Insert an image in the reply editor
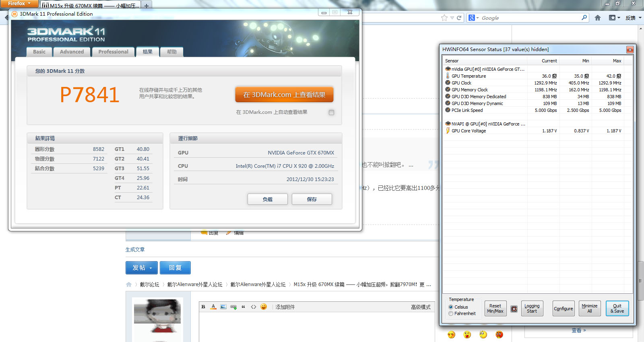 pyautogui.click(x=223, y=307)
